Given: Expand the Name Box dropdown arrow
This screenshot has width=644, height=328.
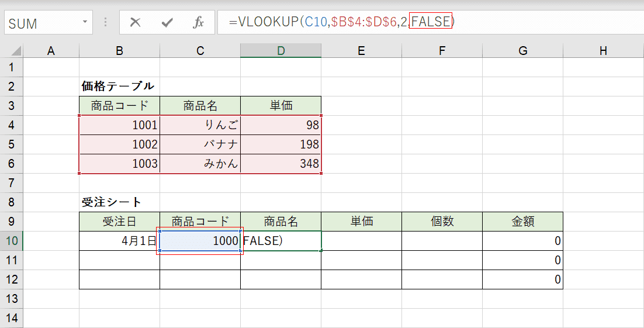Looking at the screenshot, I should (85, 22).
